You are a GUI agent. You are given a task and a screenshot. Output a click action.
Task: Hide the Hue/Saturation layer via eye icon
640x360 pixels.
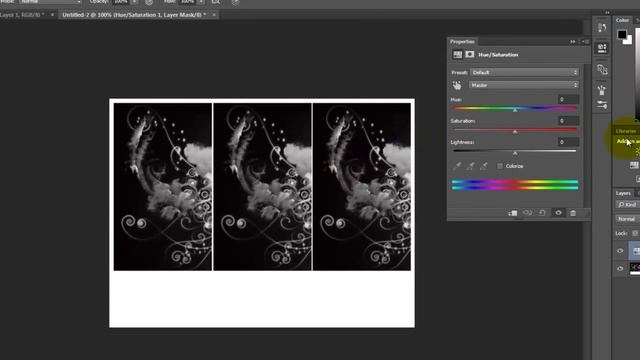point(620,251)
